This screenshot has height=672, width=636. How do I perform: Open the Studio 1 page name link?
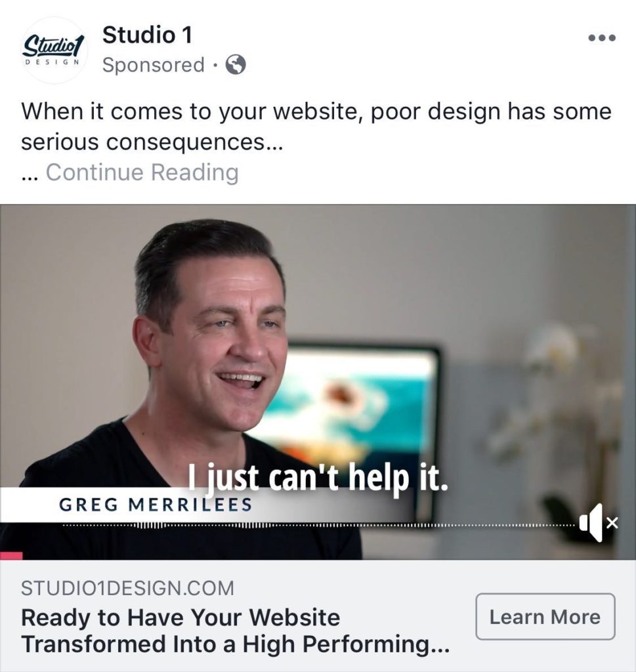148,35
